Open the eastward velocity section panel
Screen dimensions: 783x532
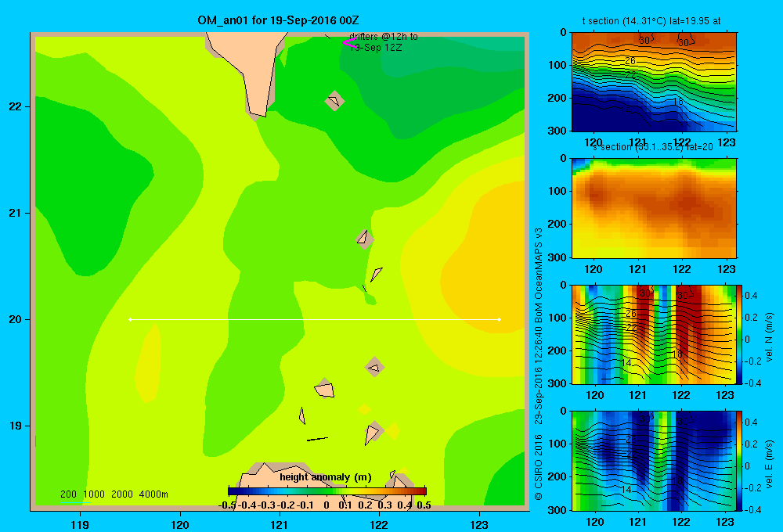654,461
